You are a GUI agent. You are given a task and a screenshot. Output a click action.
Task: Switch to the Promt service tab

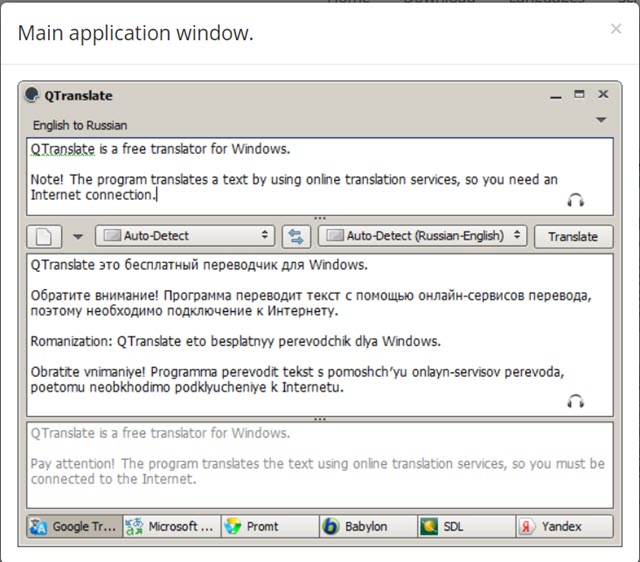270,526
